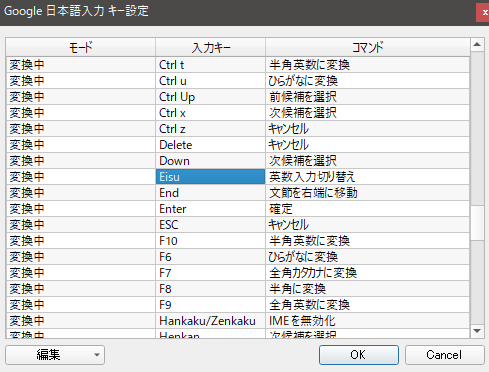Viewport: 489px width, 372px height.
Task: Click 変換中 mode cell in Ctrl z row
Action: 81,129
